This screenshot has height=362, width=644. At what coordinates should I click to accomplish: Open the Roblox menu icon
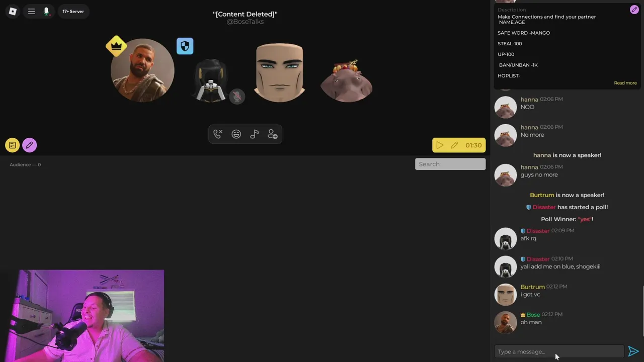[13, 11]
